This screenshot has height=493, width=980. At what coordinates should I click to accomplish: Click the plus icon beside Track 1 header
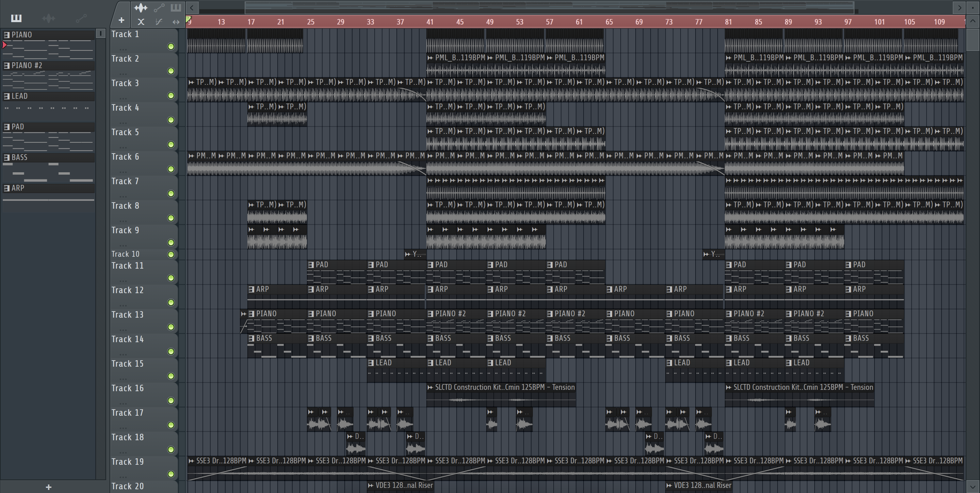[x=121, y=20]
